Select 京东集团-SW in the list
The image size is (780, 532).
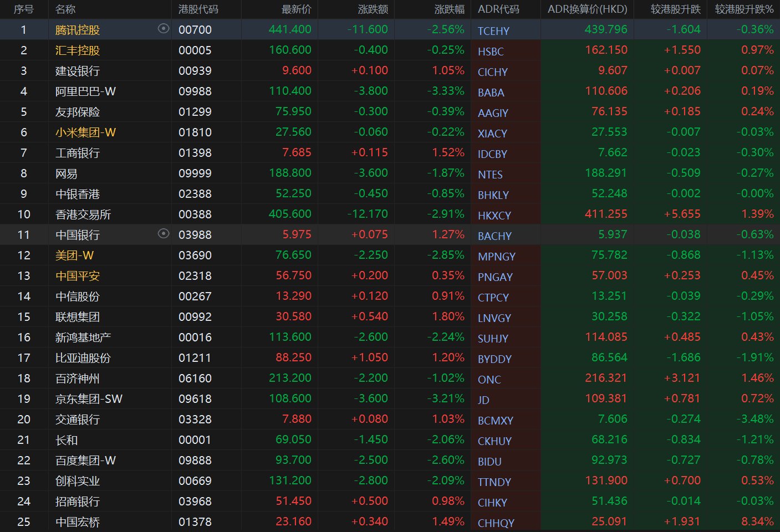[x=89, y=399]
